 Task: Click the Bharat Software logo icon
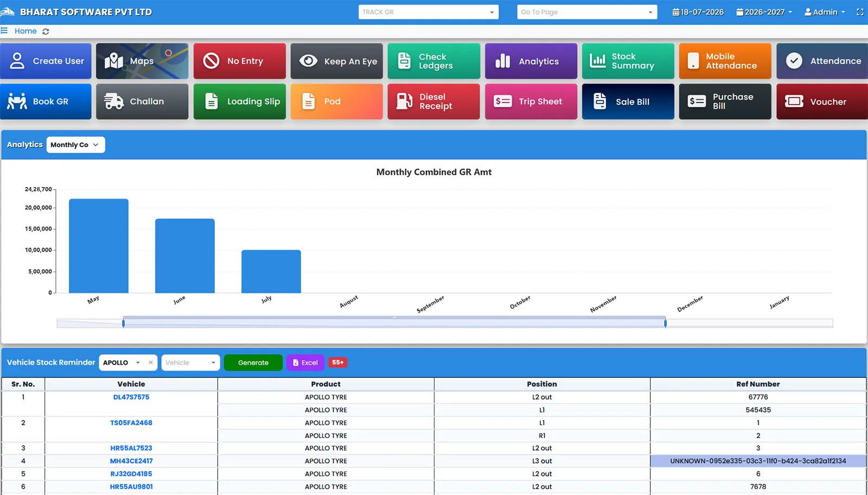pyautogui.click(x=8, y=11)
